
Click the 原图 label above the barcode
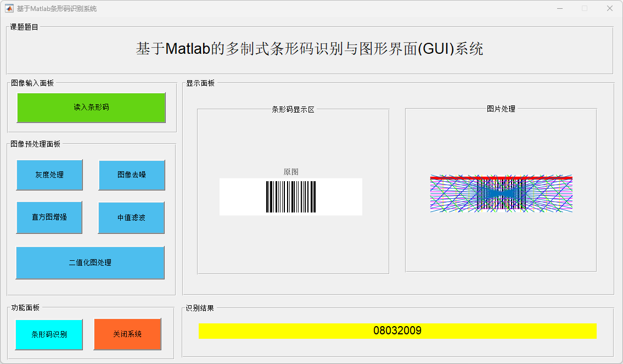pos(291,172)
